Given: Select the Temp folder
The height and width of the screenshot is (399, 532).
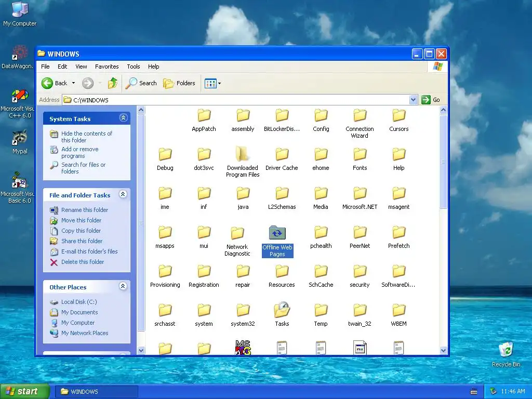Looking at the screenshot, I should coord(321,314).
